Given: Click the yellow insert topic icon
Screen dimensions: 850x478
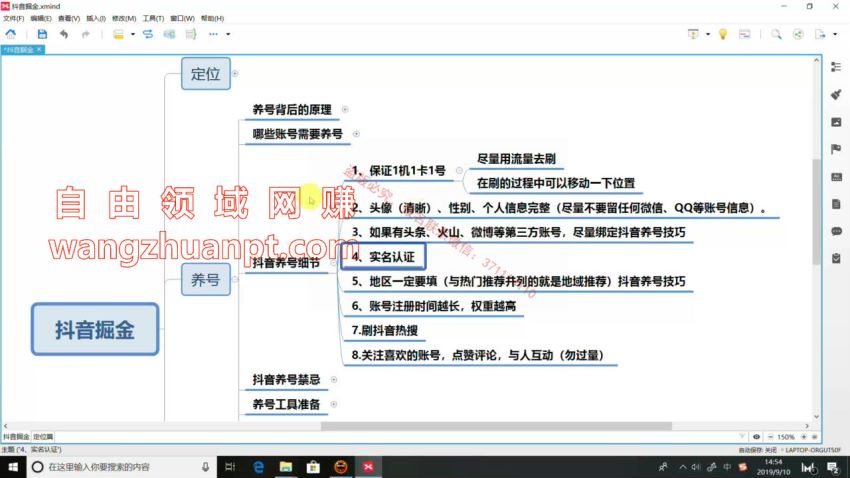Looking at the screenshot, I should point(118,34).
